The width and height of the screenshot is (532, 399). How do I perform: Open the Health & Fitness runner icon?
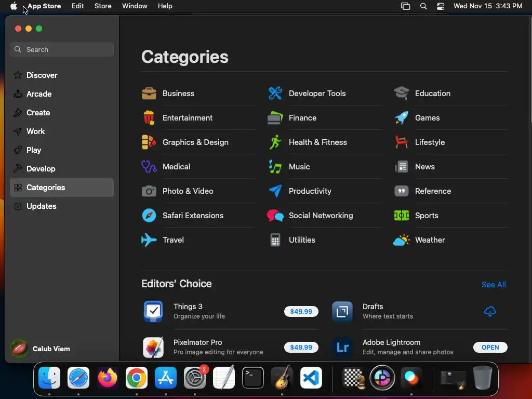(275, 142)
